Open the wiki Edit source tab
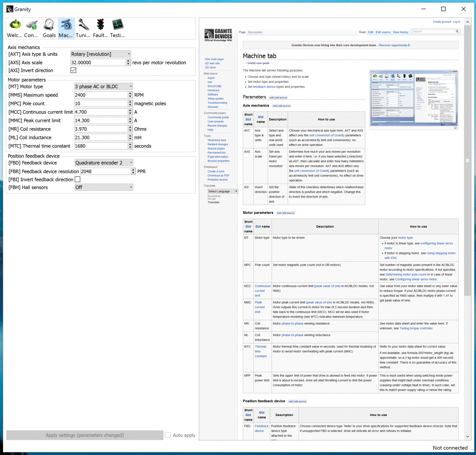This screenshot has width=476, height=455. pos(383,32)
